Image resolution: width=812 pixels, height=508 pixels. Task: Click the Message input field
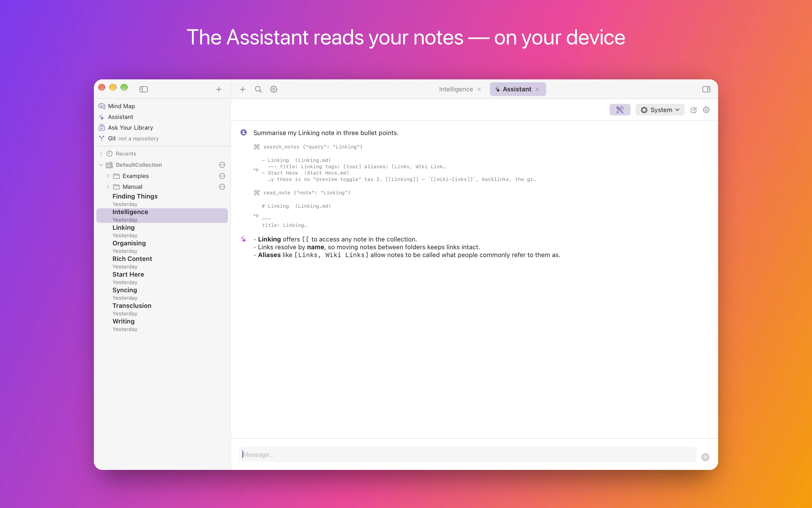click(468, 454)
